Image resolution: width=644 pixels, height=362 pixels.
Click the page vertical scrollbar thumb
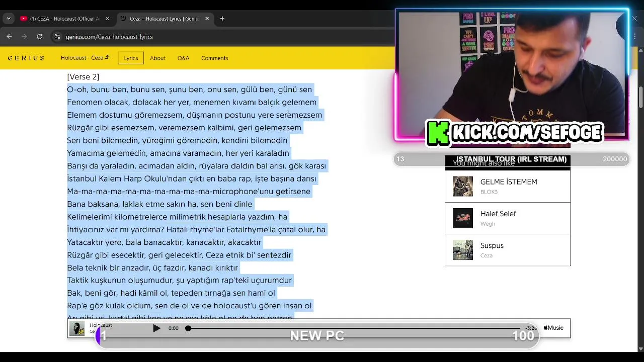tap(640, 97)
